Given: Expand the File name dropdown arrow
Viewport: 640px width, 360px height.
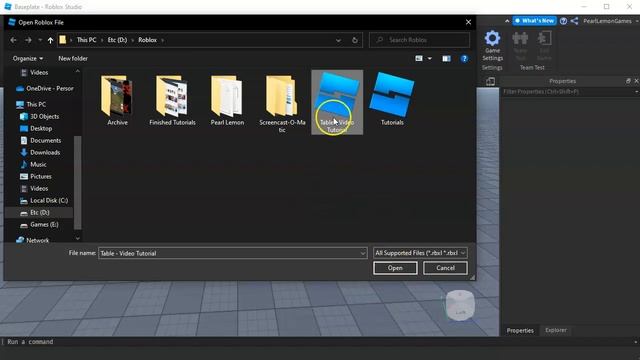Looking at the screenshot, I should tap(362, 253).
